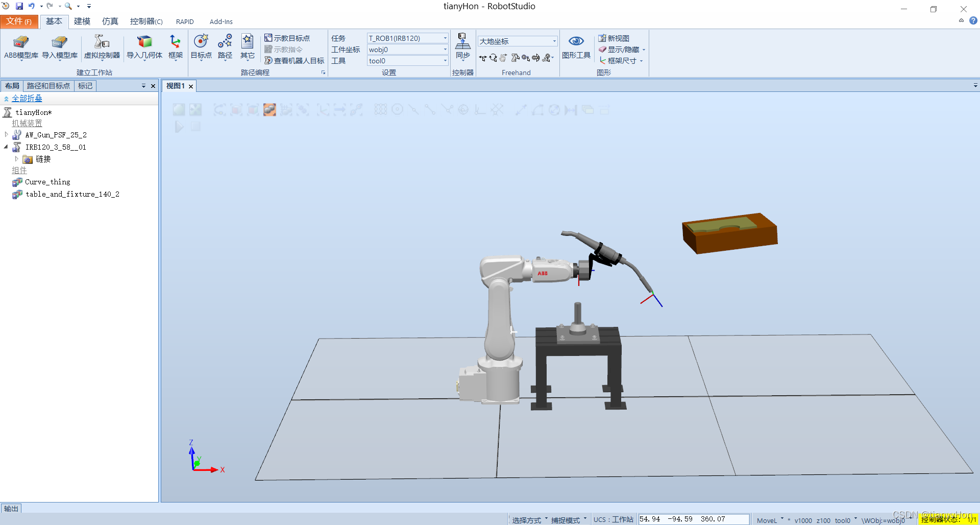Image resolution: width=980 pixels, height=525 pixels.
Task: Click the UCS coordinate value field
Action: [694, 519]
